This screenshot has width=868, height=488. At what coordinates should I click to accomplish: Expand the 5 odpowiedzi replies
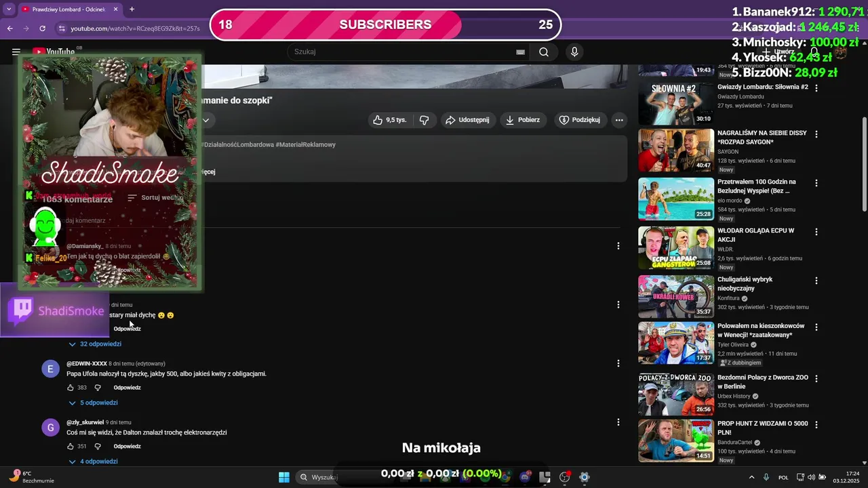coord(94,403)
